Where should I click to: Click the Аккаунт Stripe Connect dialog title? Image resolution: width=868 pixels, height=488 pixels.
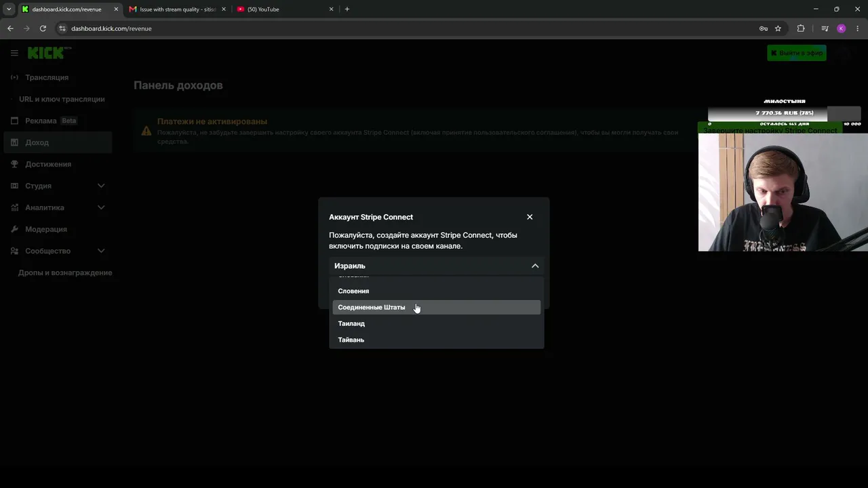click(x=371, y=217)
